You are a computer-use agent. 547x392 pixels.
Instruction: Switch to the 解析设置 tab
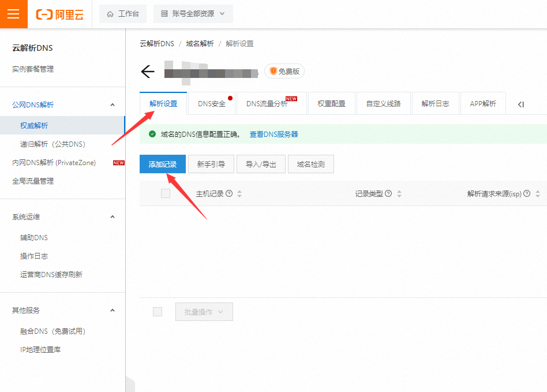pyautogui.click(x=163, y=104)
